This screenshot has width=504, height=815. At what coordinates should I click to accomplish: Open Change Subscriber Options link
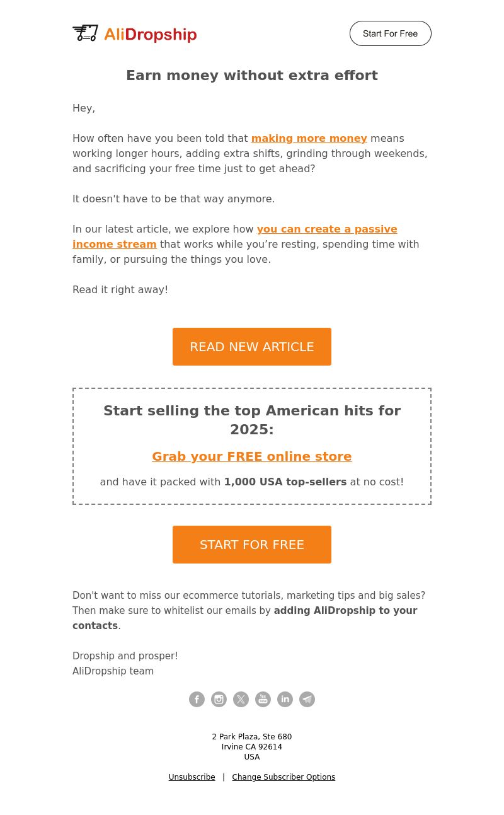click(283, 777)
